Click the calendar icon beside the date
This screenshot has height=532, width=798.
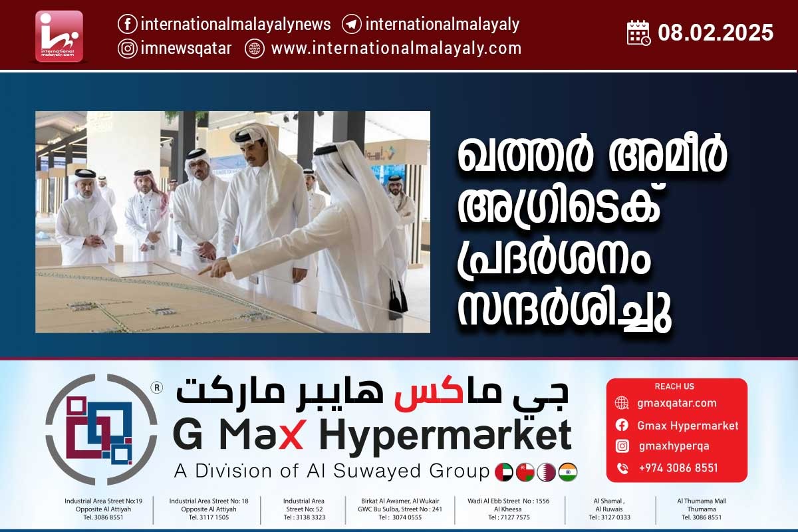[639, 32]
